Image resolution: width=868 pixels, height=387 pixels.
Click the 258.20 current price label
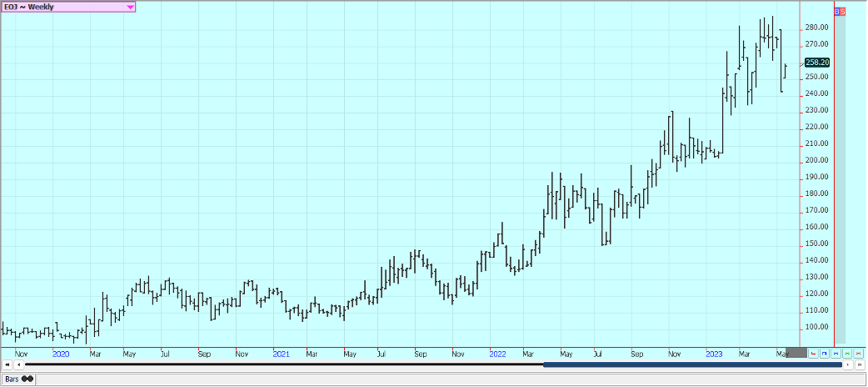[x=817, y=63]
